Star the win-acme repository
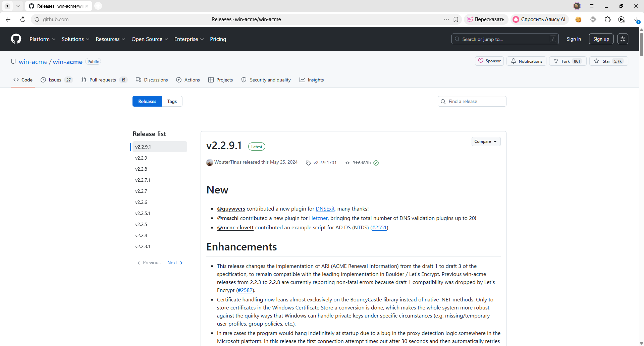This screenshot has height=346, width=644. pos(608,61)
